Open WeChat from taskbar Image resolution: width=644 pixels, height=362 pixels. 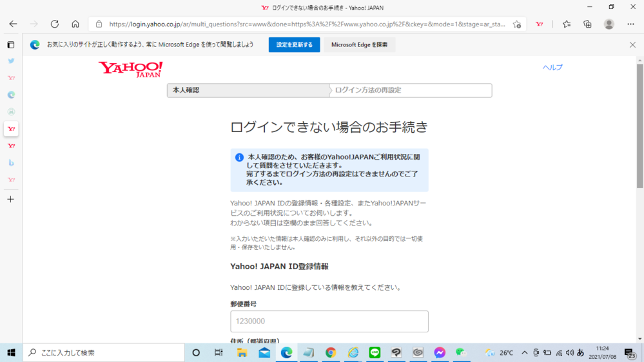tap(461, 352)
